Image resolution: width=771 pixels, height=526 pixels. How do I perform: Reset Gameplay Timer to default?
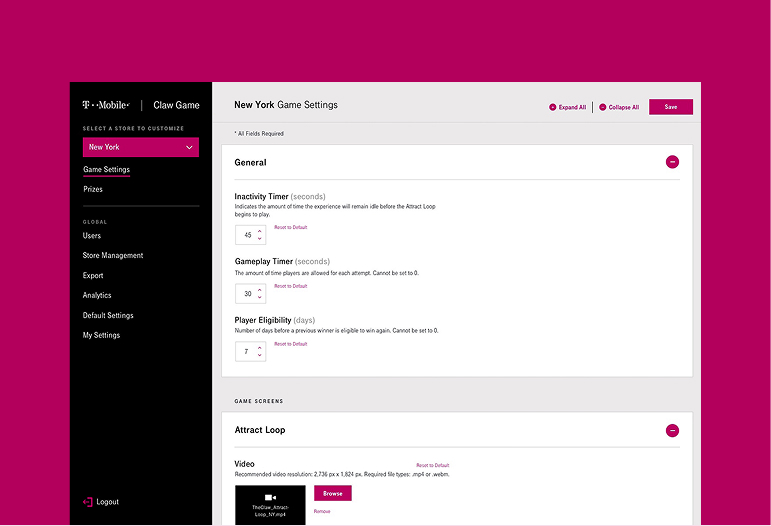(291, 286)
